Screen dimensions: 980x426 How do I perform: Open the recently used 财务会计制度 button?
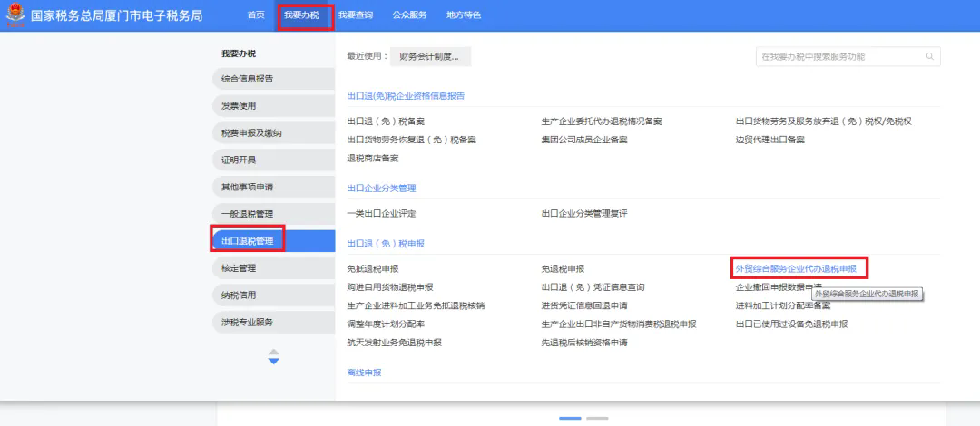430,56
